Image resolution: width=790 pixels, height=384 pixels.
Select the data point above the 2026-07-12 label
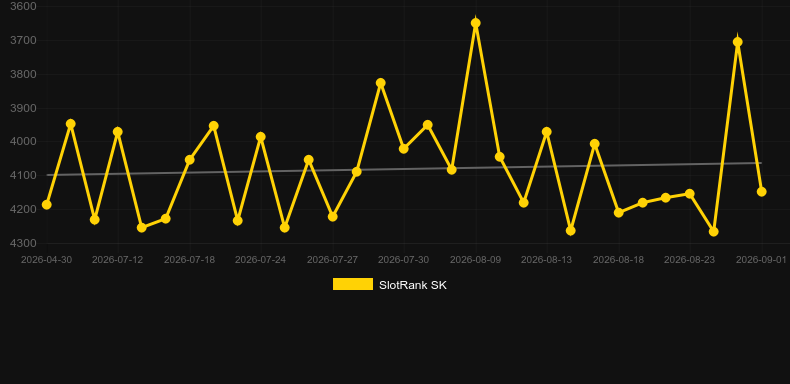click(118, 132)
